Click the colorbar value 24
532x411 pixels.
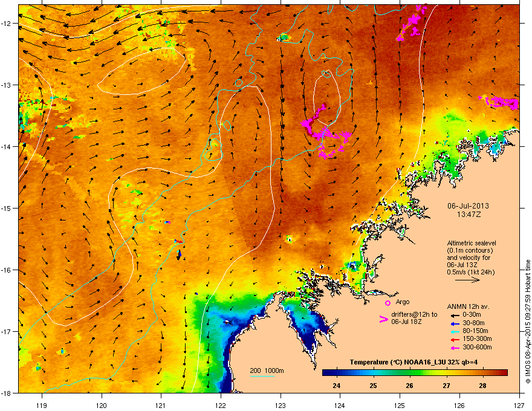pyautogui.click(x=337, y=386)
